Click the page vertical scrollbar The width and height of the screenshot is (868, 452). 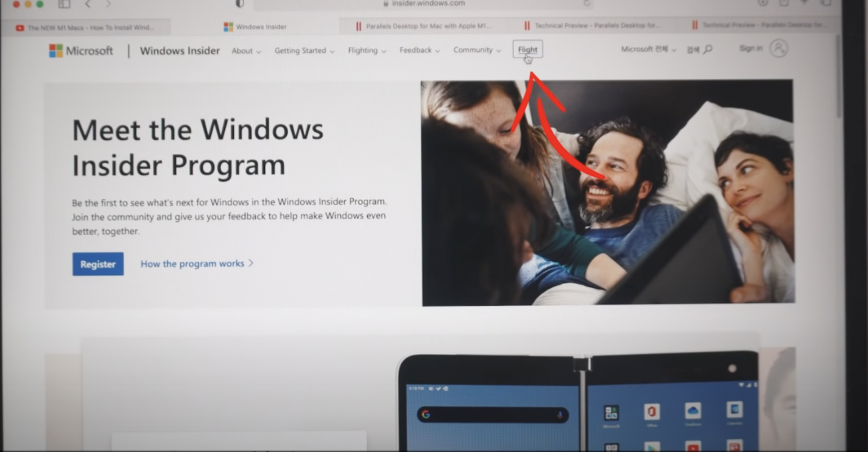(x=837, y=76)
